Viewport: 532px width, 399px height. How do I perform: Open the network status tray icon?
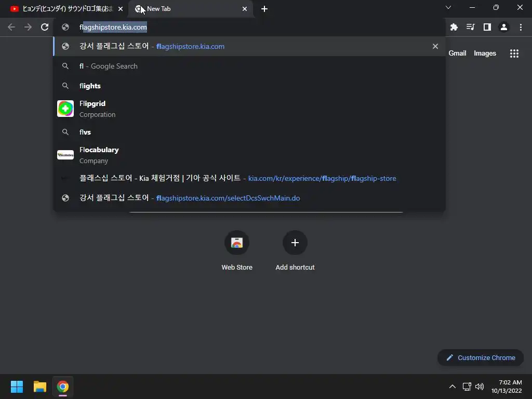[x=467, y=387]
